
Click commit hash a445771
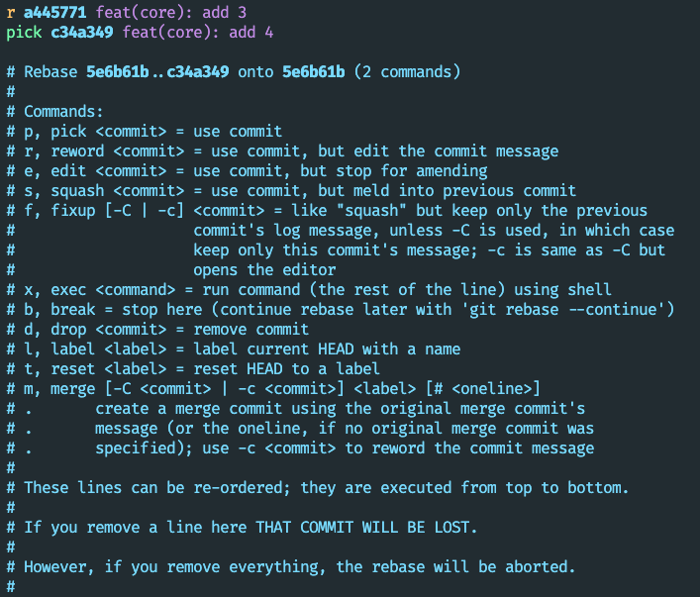coord(55,13)
